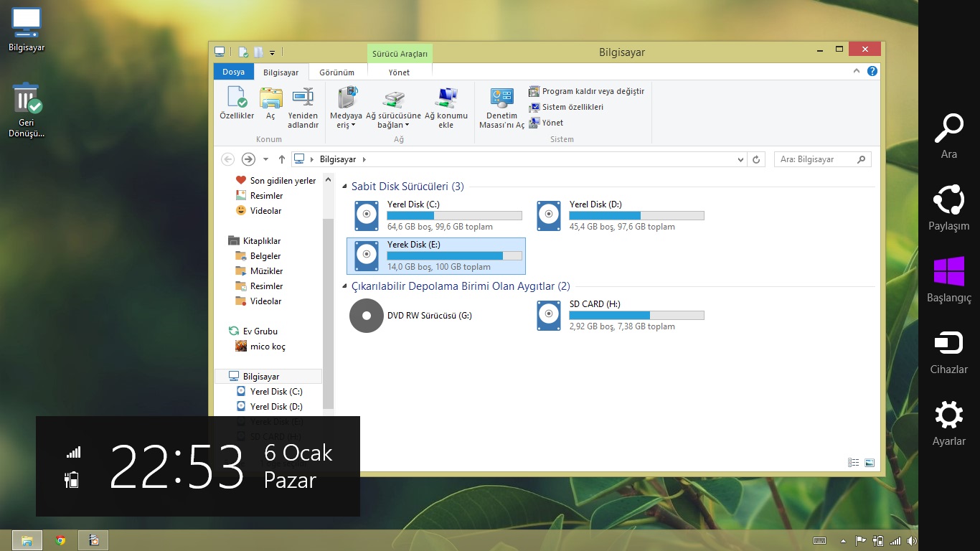The image size is (980, 551).
Task: Click the address bar showing Bilgisayar
Action: (x=519, y=159)
